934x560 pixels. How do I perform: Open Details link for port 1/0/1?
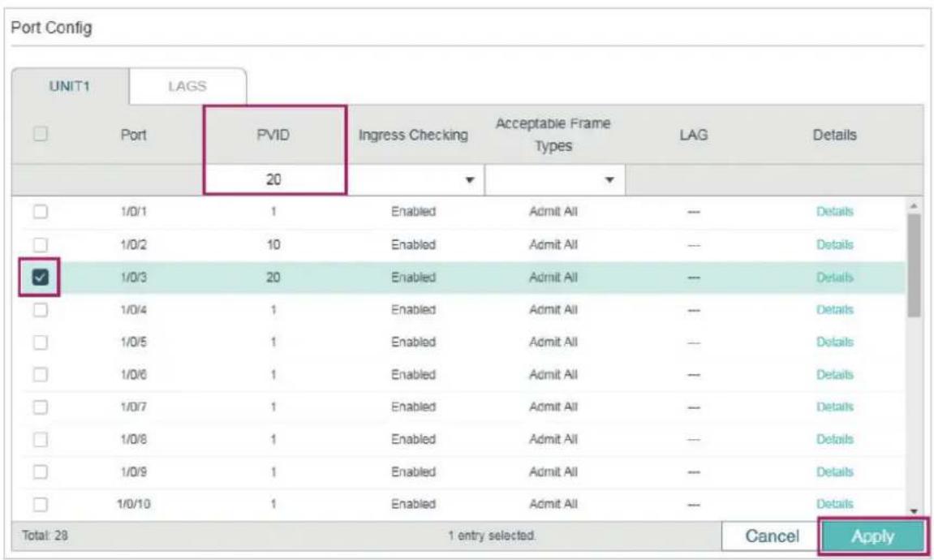(x=834, y=212)
